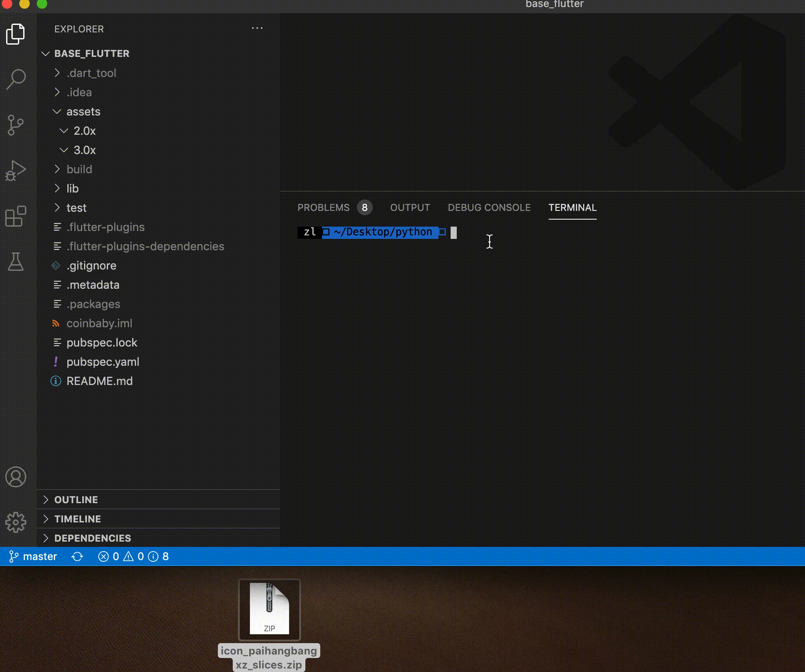805x672 pixels.
Task: Switch to the OUTPUT tab
Action: pyautogui.click(x=410, y=207)
